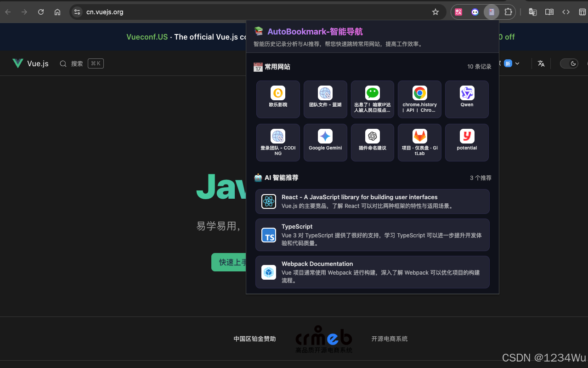Click the 开源电商系统 text
The width and height of the screenshot is (588, 368).
tap(390, 339)
